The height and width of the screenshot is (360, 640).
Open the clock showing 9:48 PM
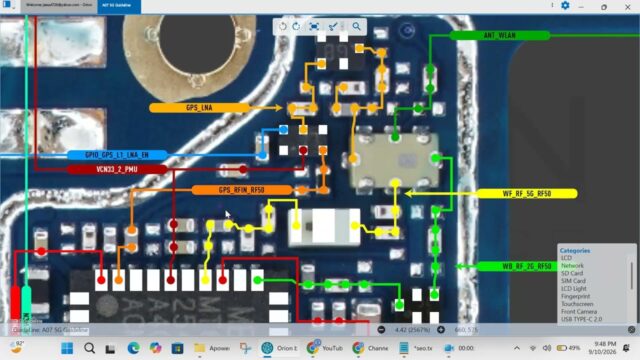point(602,348)
